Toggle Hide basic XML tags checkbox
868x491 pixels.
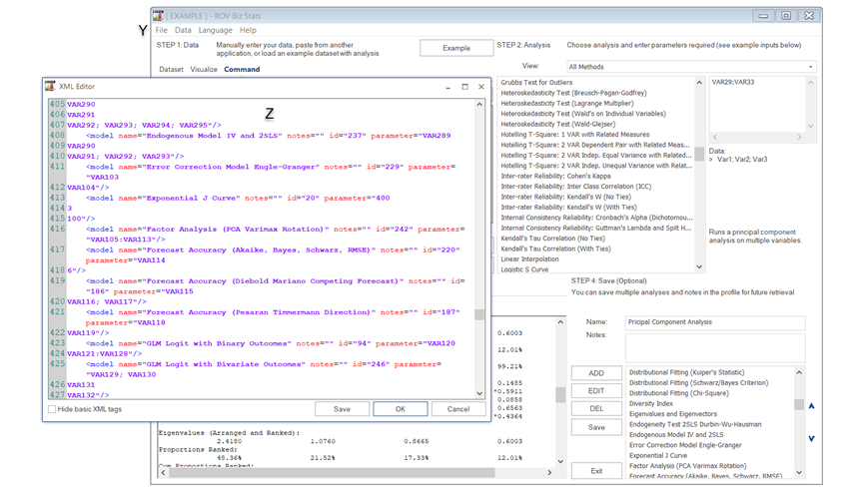52,409
